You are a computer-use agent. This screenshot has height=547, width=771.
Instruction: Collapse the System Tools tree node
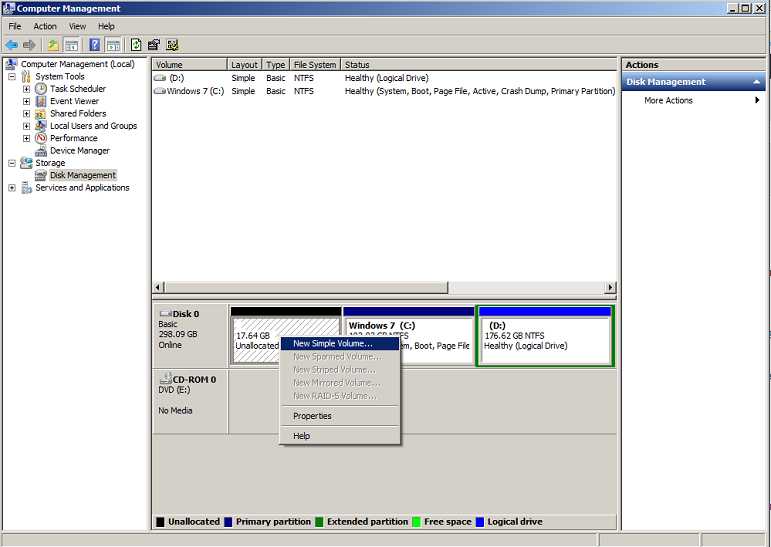12,77
